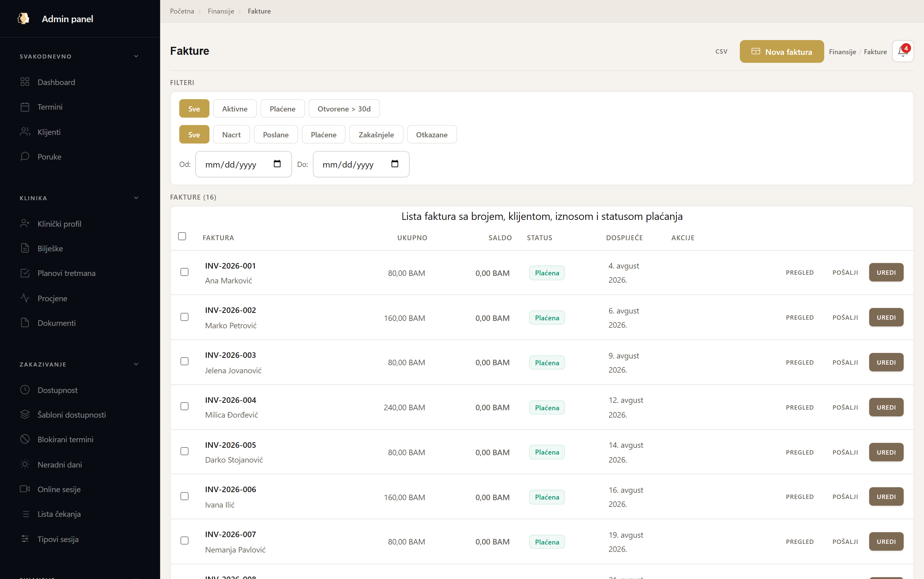Image resolution: width=924 pixels, height=579 pixels.
Task: Select Plaćene status filter next to Poslane
Action: click(x=324, y=134)
